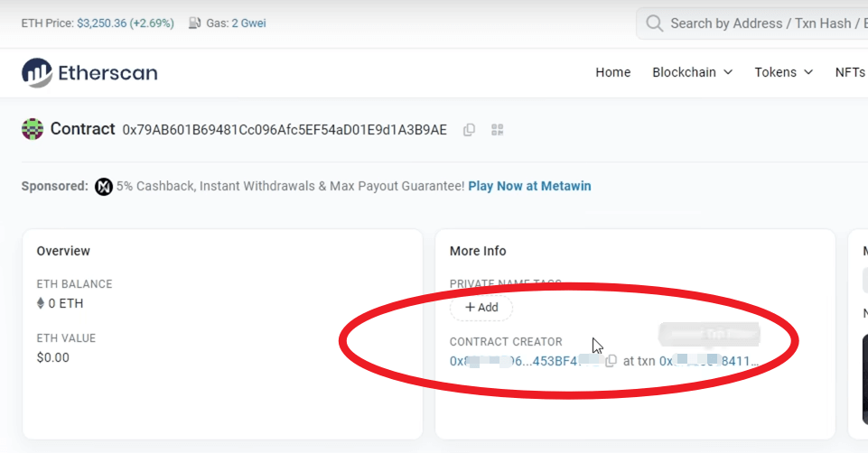868x453 pixels.
Task: Click the ETH VALUE label
Action: tap(66, 338)
